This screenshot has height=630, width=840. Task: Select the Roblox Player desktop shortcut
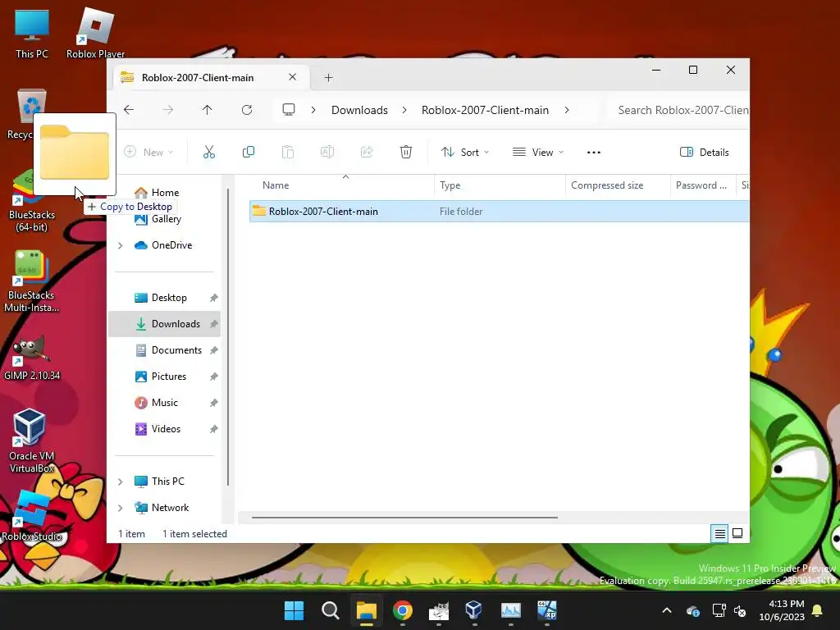95,33
